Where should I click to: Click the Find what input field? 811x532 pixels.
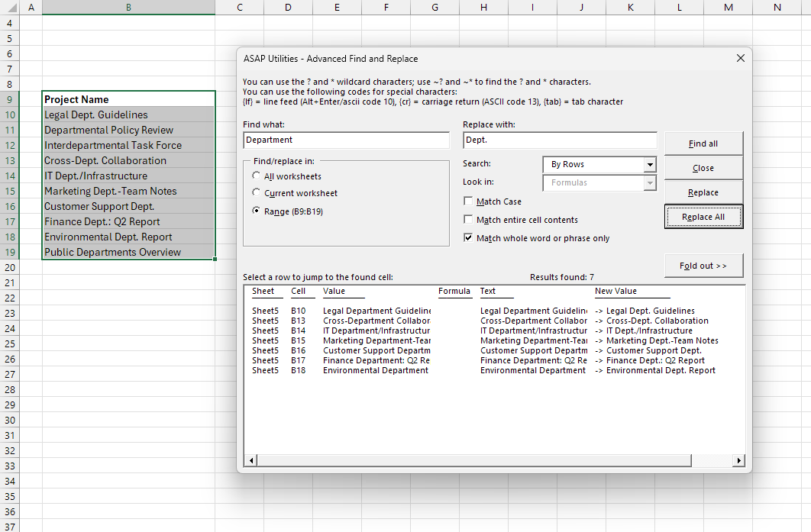pyautogui.click(x=347, y=140)
